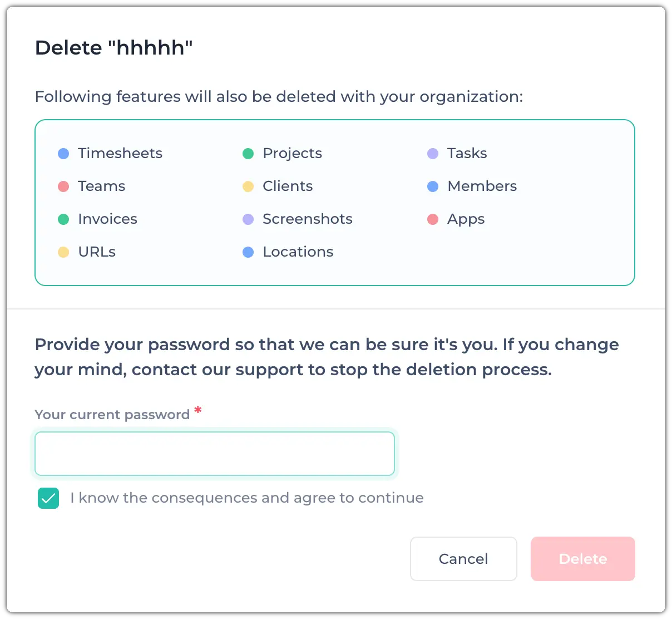Click the purple dot beside Screenshots
Screen dimensions: 672x619
[x=248, y=219]
